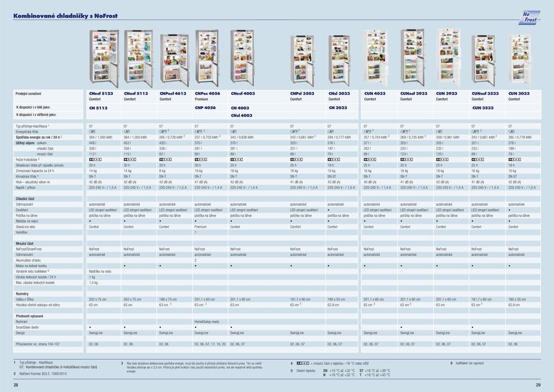Select the 'CNesf 5123' model name

pos(101,94)
